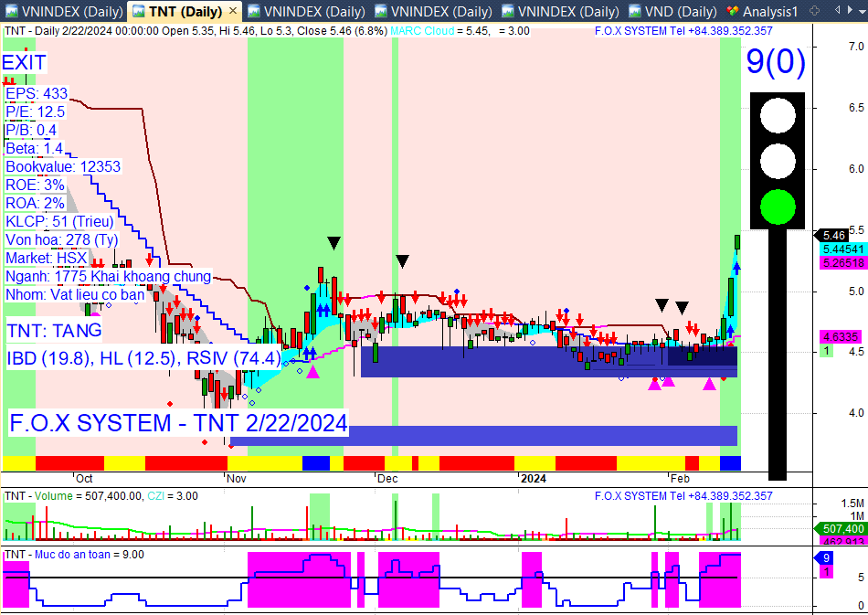Click the EPS: 433 label
Viewport: 868px width, 615px height.
coord(37,93)
